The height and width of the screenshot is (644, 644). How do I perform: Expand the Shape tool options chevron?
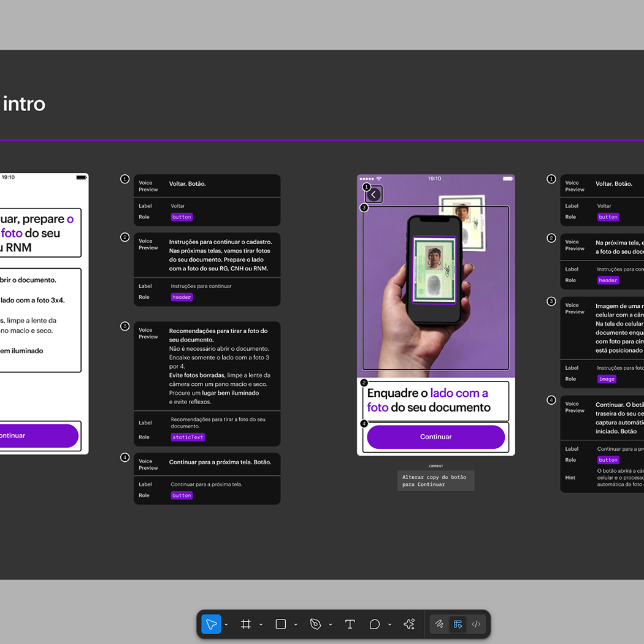(x=296, y=624)
